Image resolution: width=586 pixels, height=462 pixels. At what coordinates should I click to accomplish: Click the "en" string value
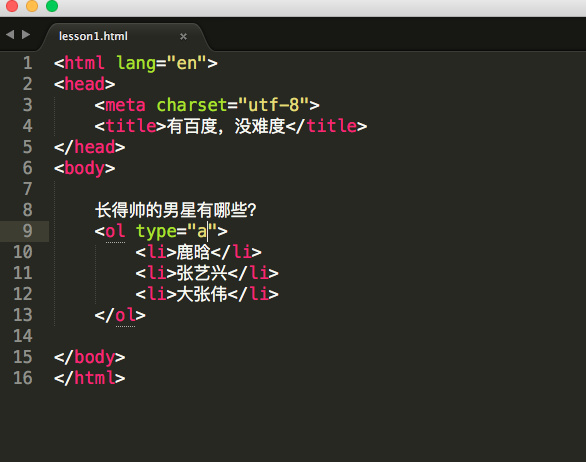click(186, 63)
